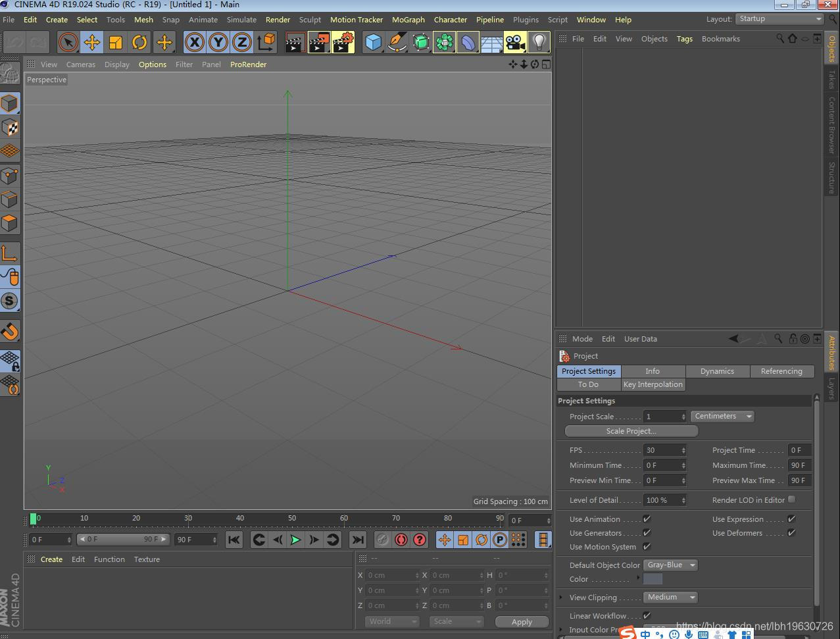Enable Render LOD in Editor checkbox

click(x=791, y=499)
